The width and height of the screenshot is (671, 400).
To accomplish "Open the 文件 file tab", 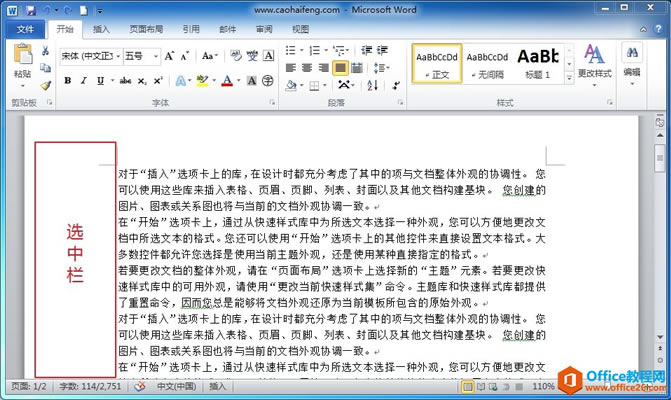I will [25, 29].
